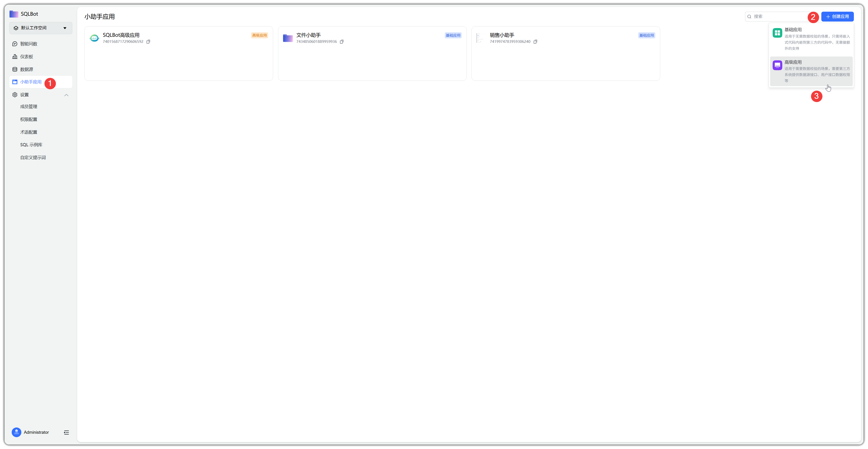
Task: Go to 仪表板 in the sidebar
Action: 27,57
